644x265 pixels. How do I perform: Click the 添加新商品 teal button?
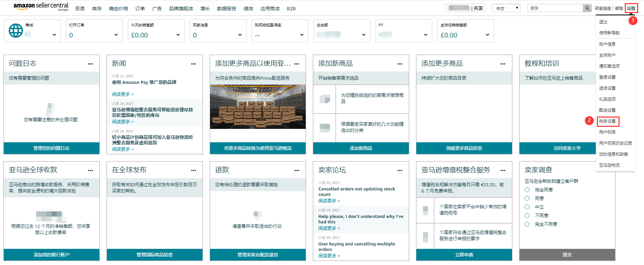click(x=361, y=148)
